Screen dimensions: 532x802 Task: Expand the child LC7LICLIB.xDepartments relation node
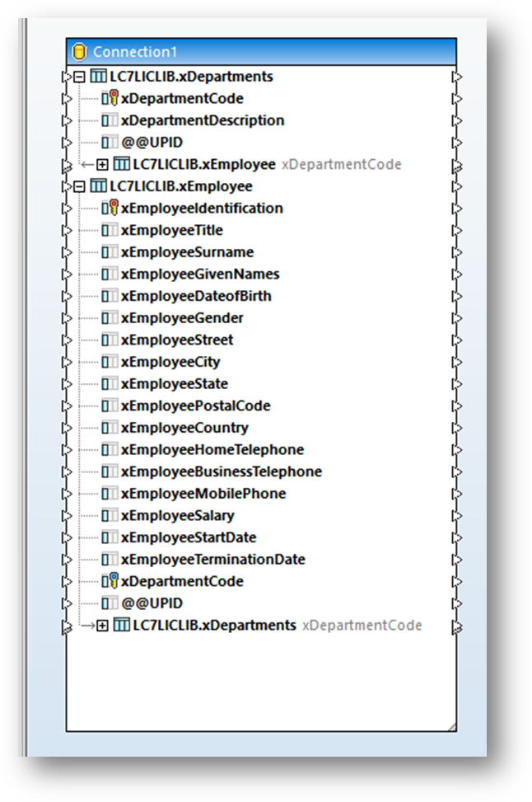102,626
